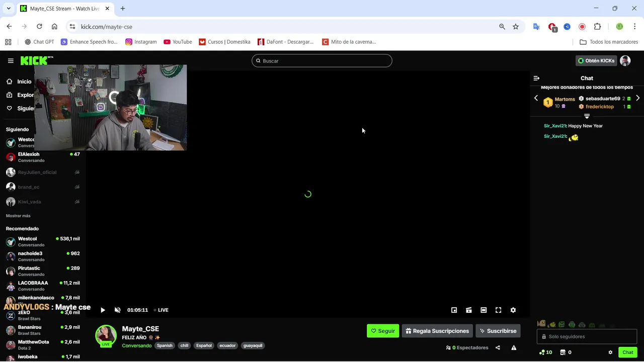
Task: Open MatthewDota recommended channel
Action: [43, 344]
